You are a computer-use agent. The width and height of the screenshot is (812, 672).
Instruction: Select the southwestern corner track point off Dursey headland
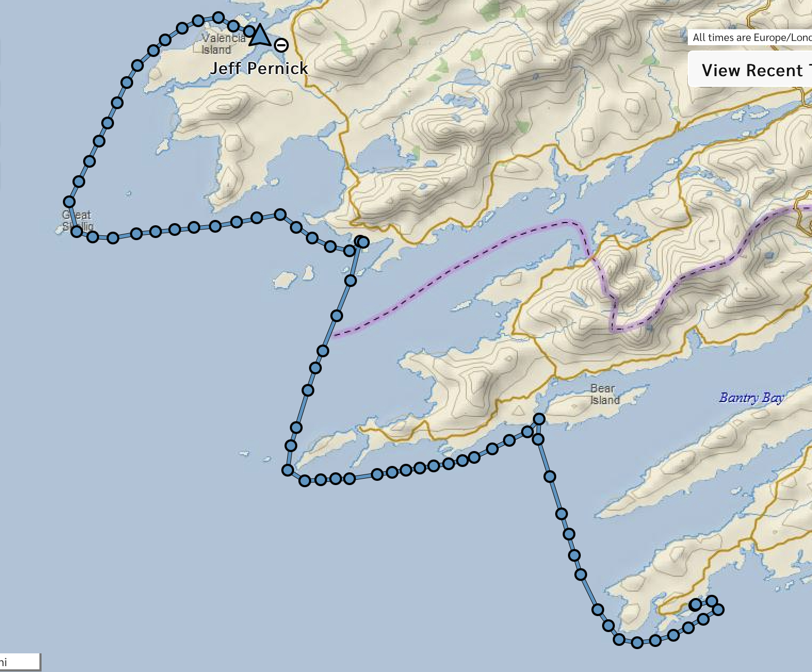click(288, 470)
